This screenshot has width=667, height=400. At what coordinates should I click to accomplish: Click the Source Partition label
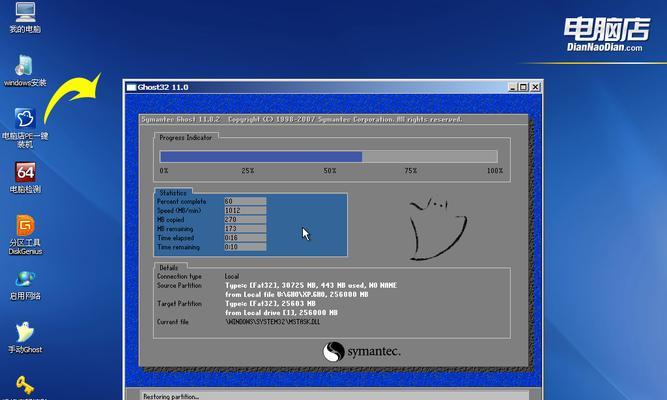179,286
